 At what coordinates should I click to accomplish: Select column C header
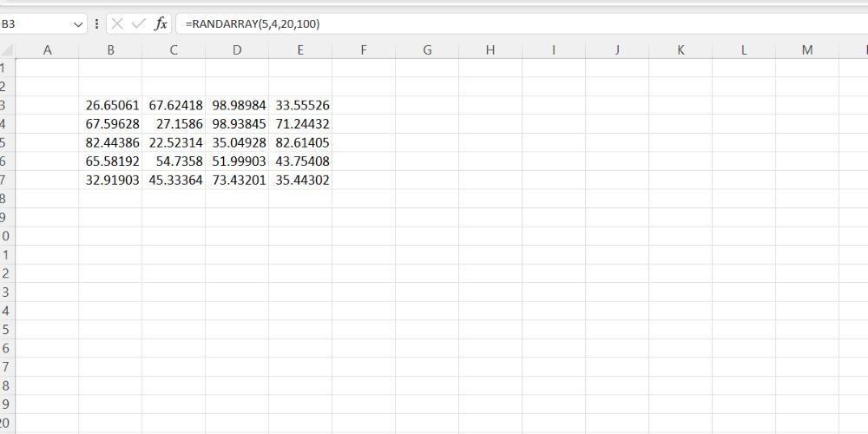tap(174, 50)
